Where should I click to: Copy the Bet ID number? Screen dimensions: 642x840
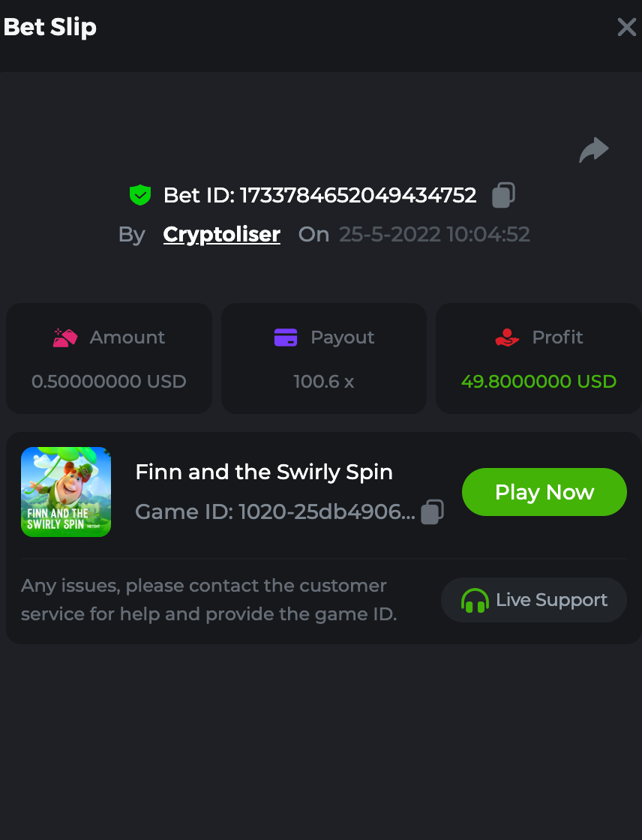pos(503,195)
